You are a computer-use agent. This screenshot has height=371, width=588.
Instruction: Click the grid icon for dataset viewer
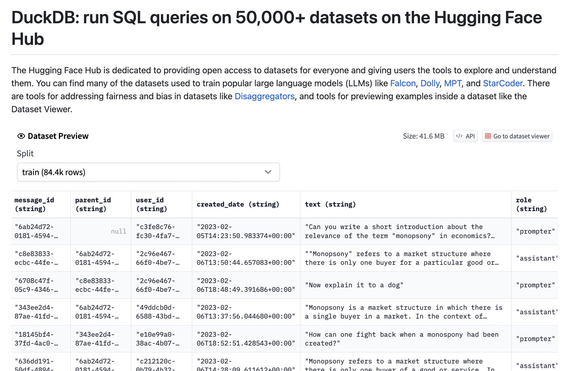point(488,136)
